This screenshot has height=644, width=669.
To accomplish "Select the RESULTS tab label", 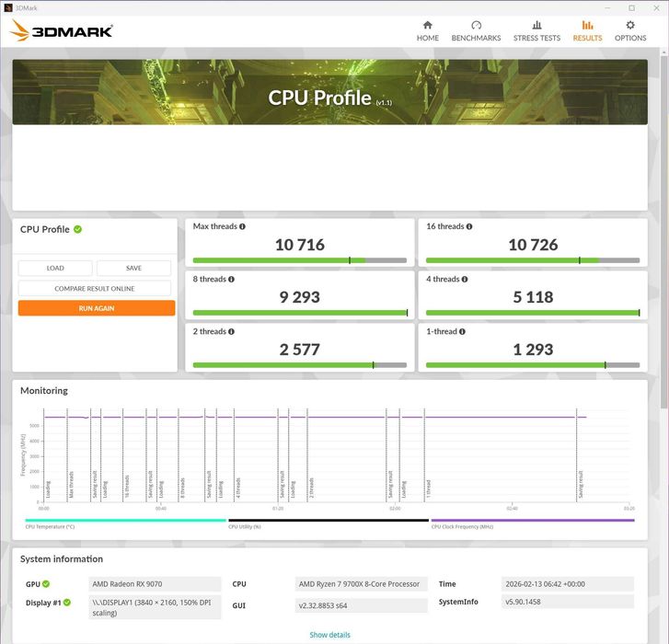I will pyautogui.click(x=587, y=38).
